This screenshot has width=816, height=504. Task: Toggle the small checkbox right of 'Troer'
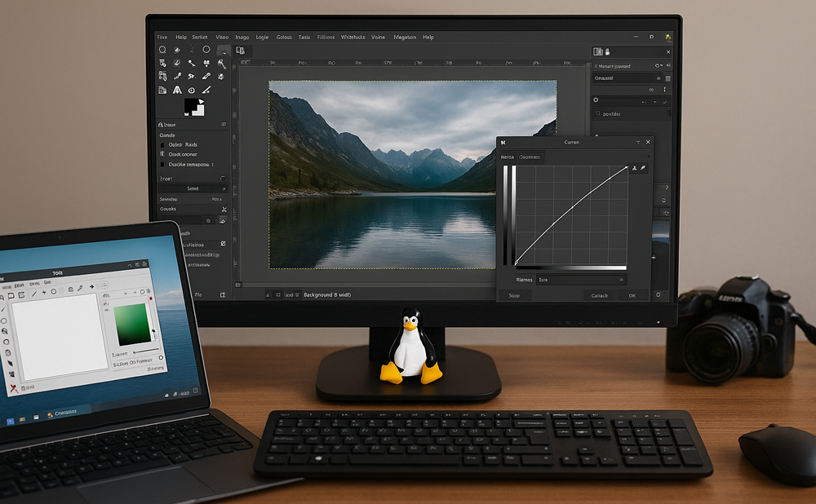click(223, 179)
